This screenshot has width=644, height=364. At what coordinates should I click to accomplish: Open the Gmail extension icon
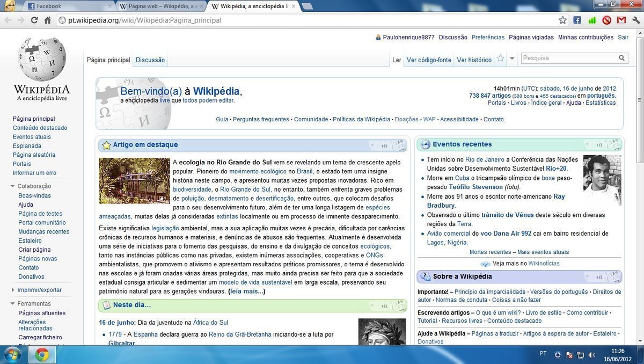click(x=621, y=20)
